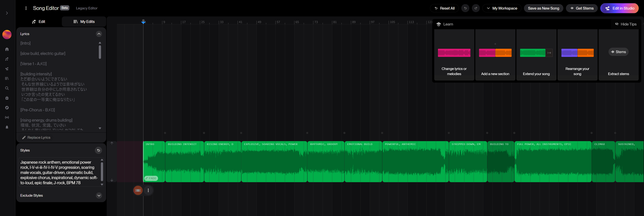Viewport: 644px width, 216px height.
Task: Open the Home icon in the sidebar
Action: (x=7, y=49)
